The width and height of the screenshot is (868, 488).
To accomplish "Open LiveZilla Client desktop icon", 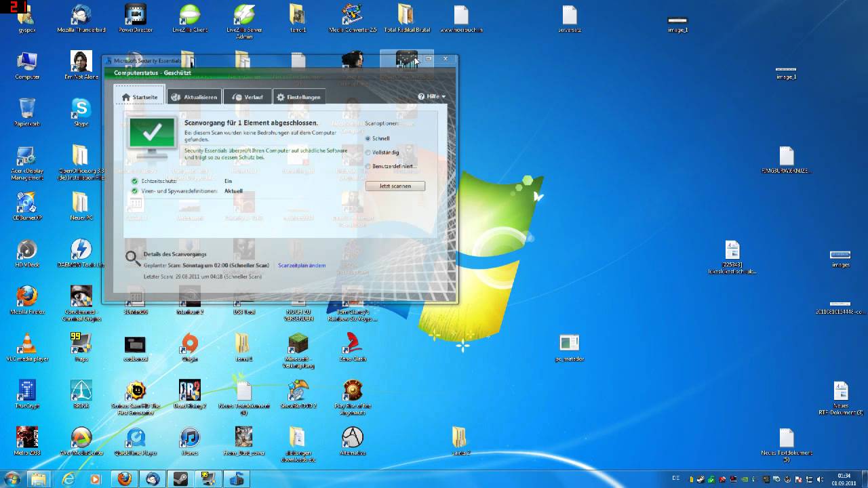I will point(190,19).
